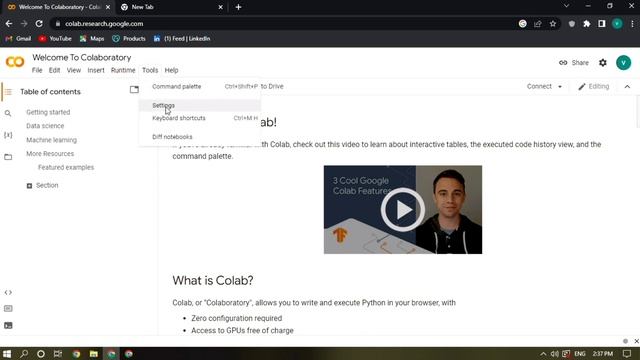Close the bottom status bar
The height and width of the screenshot is (360, 640).
tap(636, 341)
